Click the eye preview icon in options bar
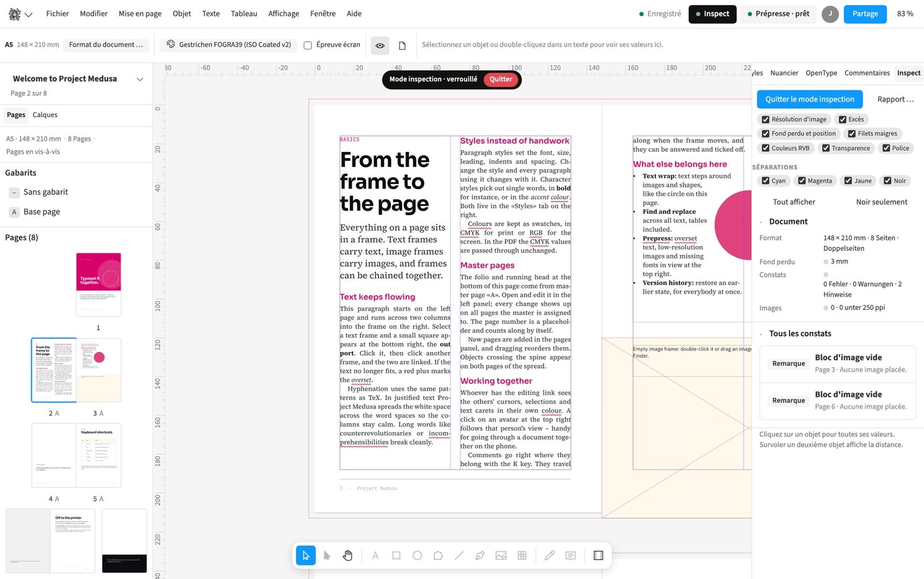Screen dimensions: 924x579 (x=380, y=45)
